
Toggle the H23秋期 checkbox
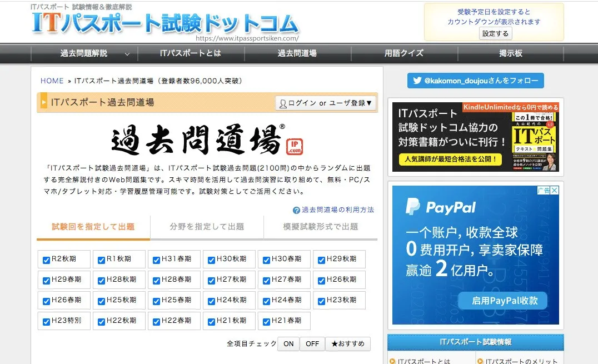(x=321, y=301)
